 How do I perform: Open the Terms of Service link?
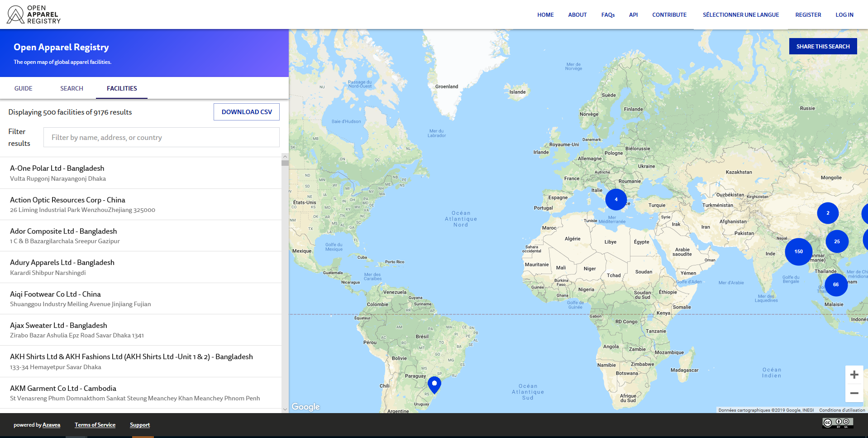[95, 425]
